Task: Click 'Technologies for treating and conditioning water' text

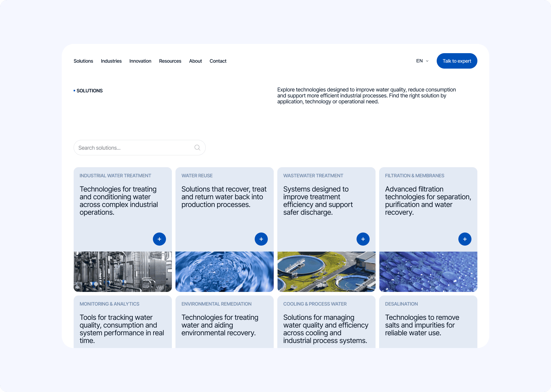Action: pyautogui.click(x=119, y=201)
